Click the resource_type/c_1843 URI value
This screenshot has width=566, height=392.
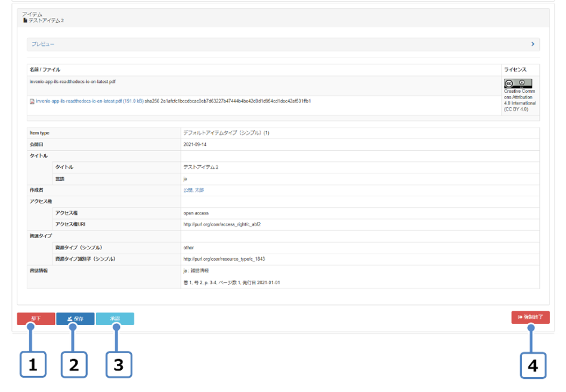(x=224, y=259)
